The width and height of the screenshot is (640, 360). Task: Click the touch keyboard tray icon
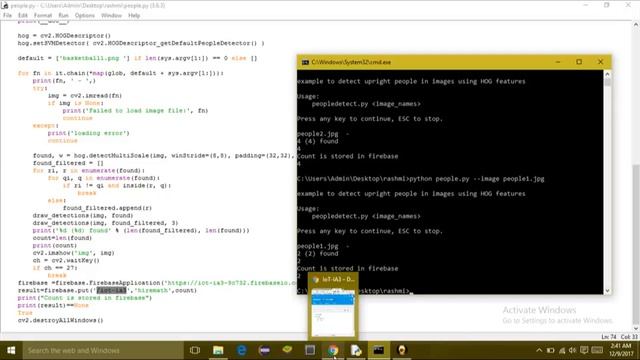597,350
